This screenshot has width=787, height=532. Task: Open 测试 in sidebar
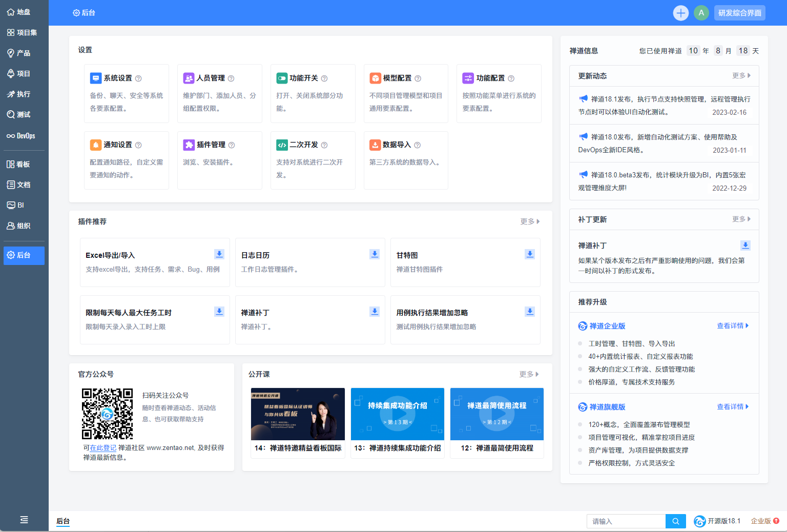[x=24, y=114]
